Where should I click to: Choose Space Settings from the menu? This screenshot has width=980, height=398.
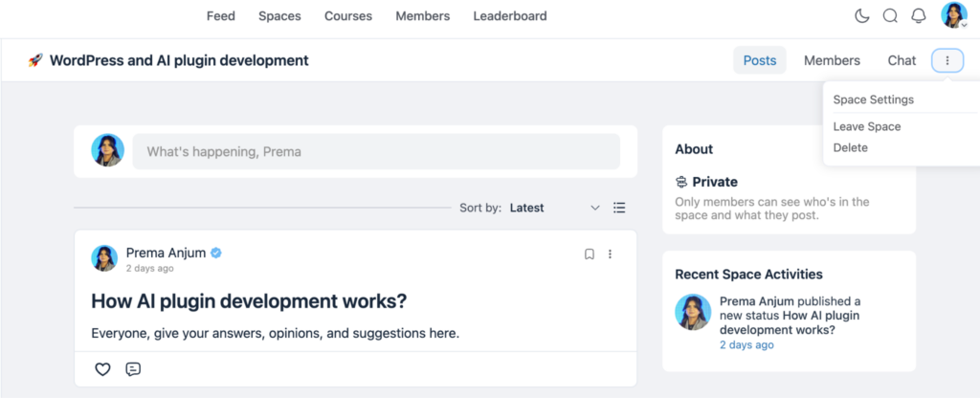pyautogui.click(x=873, y=99)
